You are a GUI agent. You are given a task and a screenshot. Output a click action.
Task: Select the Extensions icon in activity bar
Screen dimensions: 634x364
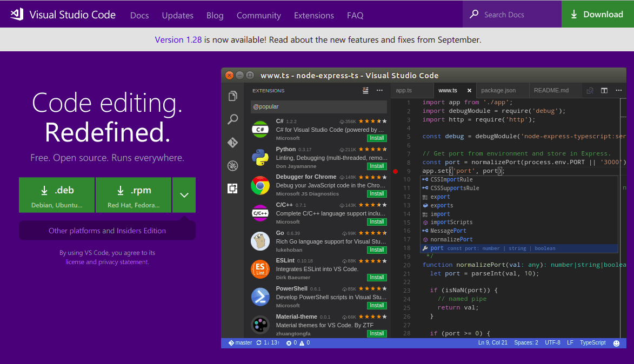232,188
